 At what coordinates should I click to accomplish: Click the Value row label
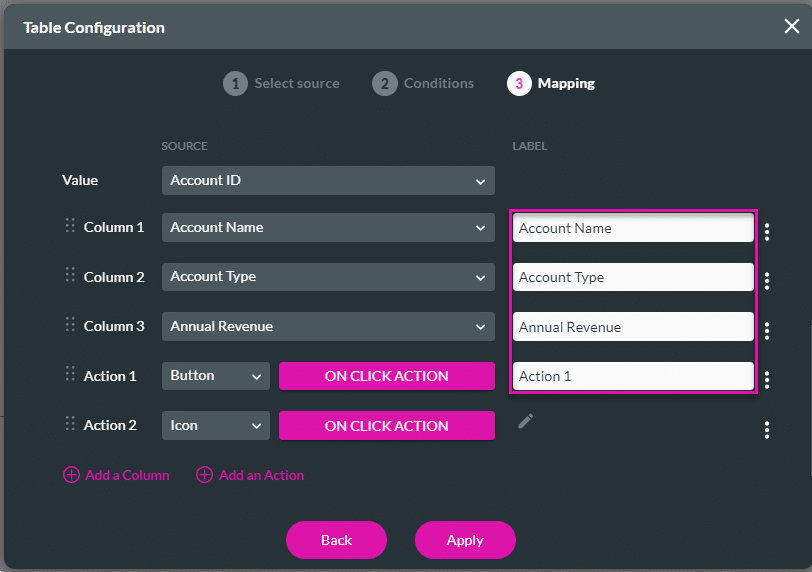pyautogui.click(x=80, y=180)
